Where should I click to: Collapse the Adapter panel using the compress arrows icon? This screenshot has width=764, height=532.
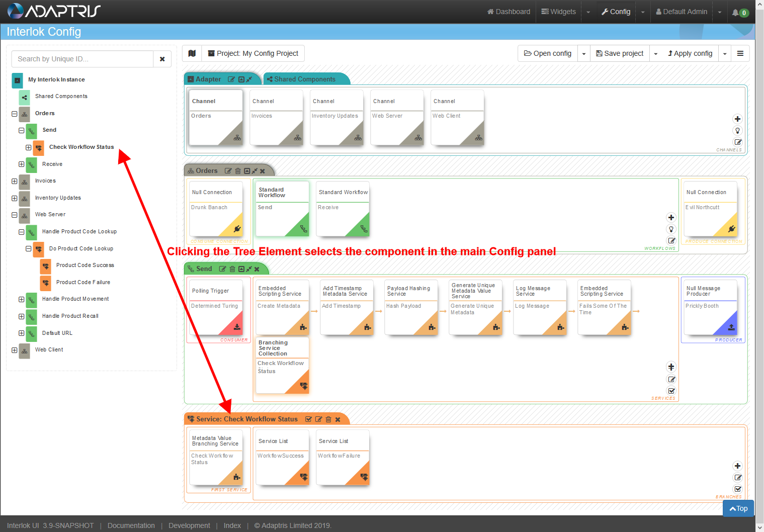(x=249, y=79)
